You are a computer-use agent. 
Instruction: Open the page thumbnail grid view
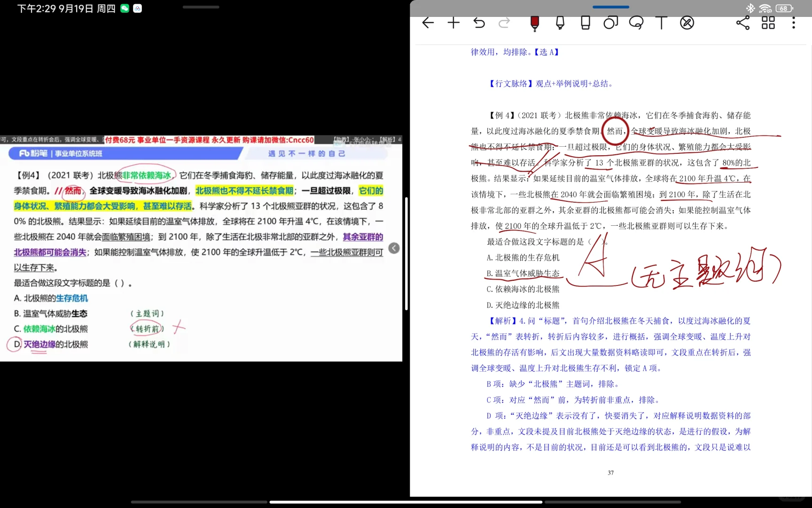[x=768, y=23]
